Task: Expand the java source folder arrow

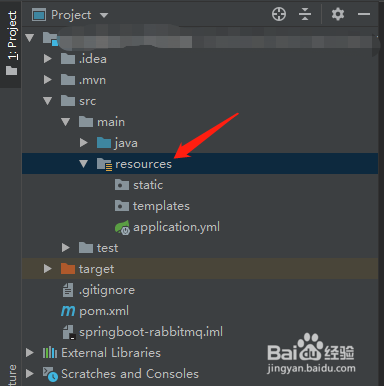Action: point(84,143)
